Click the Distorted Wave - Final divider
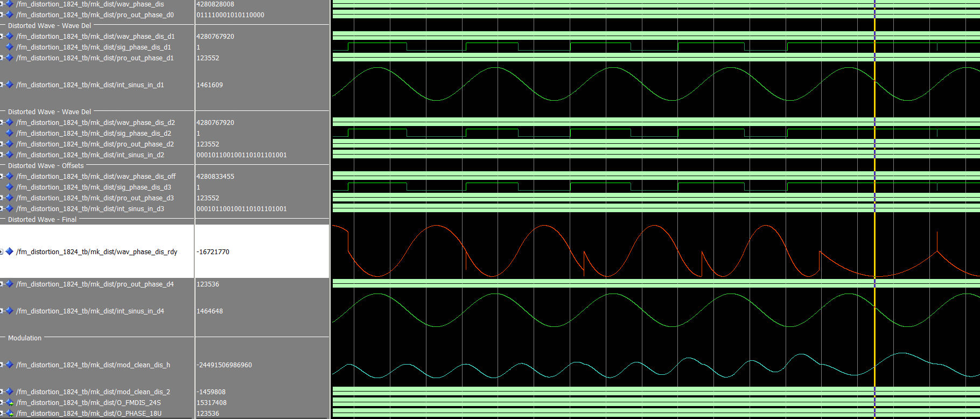 pyautogui.click(x=42, y=220)
